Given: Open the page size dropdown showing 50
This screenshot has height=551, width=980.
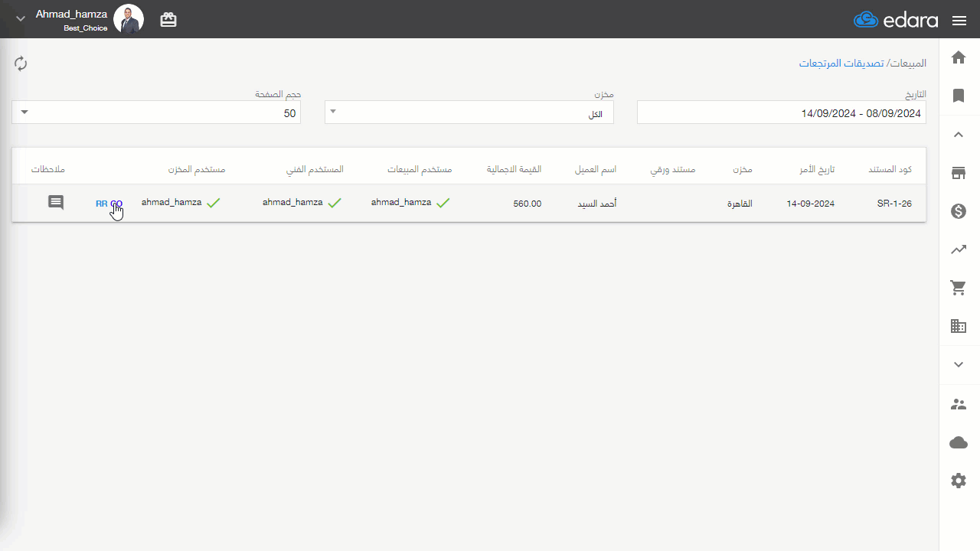Looking at the screenshot, I should click(156, 112).
